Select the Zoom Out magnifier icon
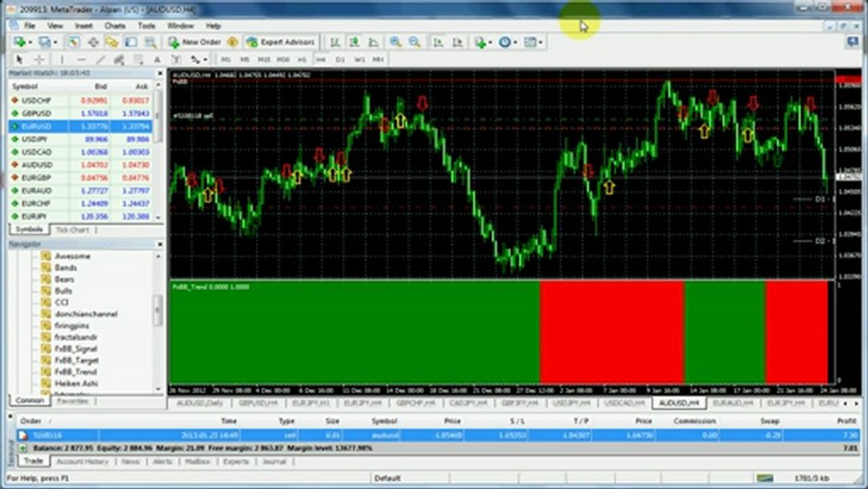Viewport: 868px width, 489px height. tap(413, 42)
